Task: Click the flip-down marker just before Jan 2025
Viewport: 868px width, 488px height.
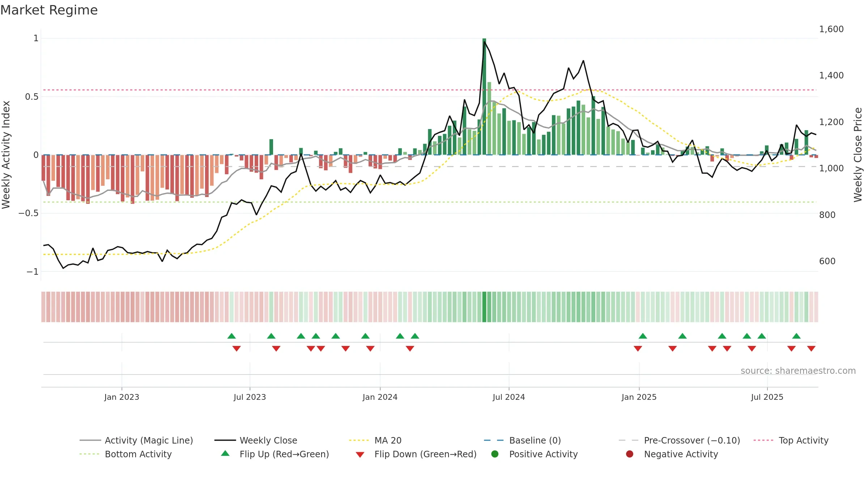Action: 638,348
